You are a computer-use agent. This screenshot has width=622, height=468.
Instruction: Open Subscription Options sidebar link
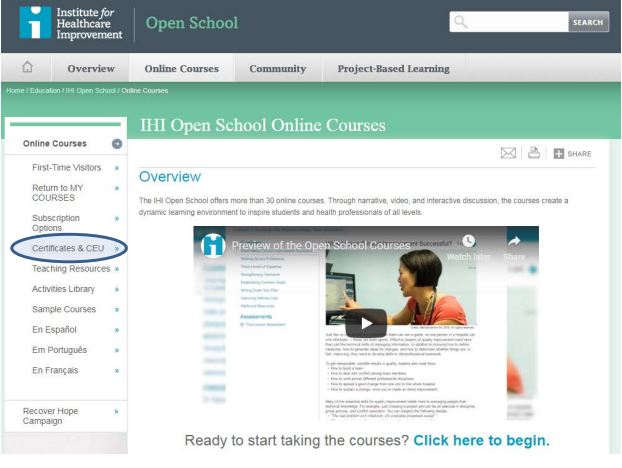[x=56, y=223]
